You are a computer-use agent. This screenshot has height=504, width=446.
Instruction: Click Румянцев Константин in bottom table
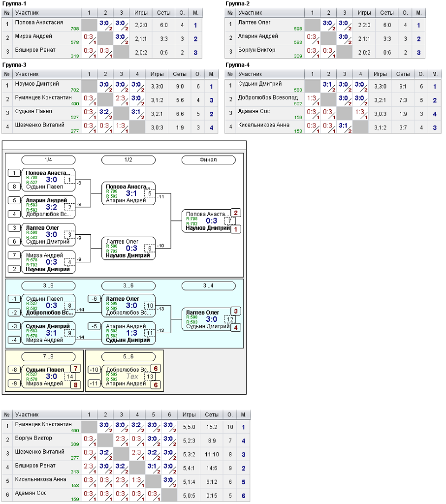[x=43, y=424]
